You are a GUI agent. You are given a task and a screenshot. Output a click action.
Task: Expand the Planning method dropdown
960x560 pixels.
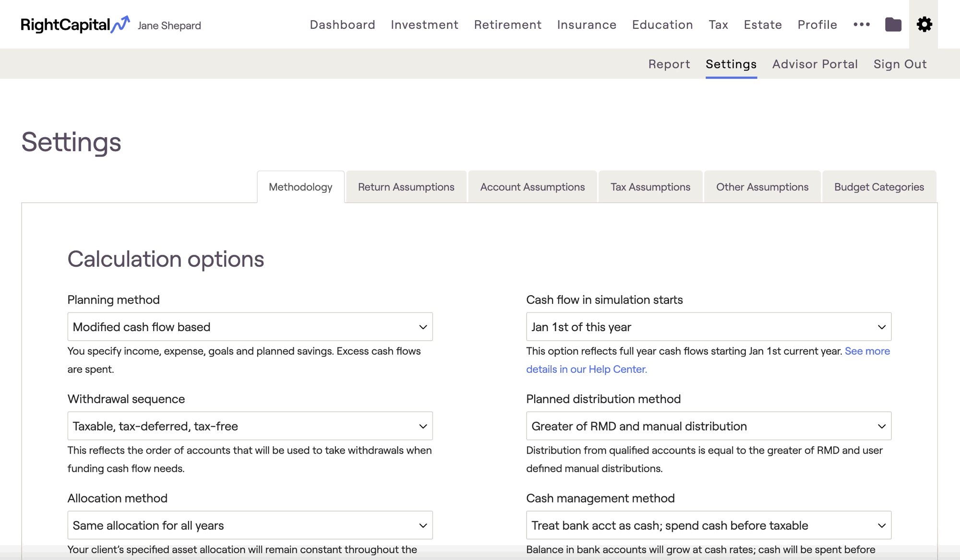coord(250,327)
